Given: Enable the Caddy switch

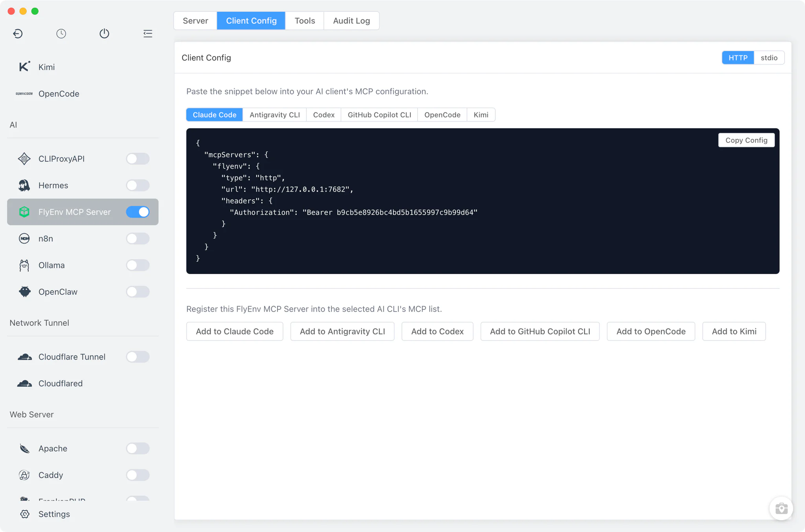Looking at the screenshot, I should 138,475.
